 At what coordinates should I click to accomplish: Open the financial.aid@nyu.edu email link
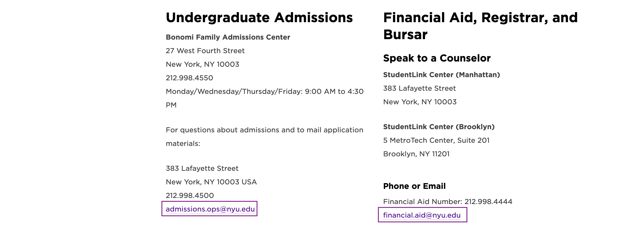point(422,215)
